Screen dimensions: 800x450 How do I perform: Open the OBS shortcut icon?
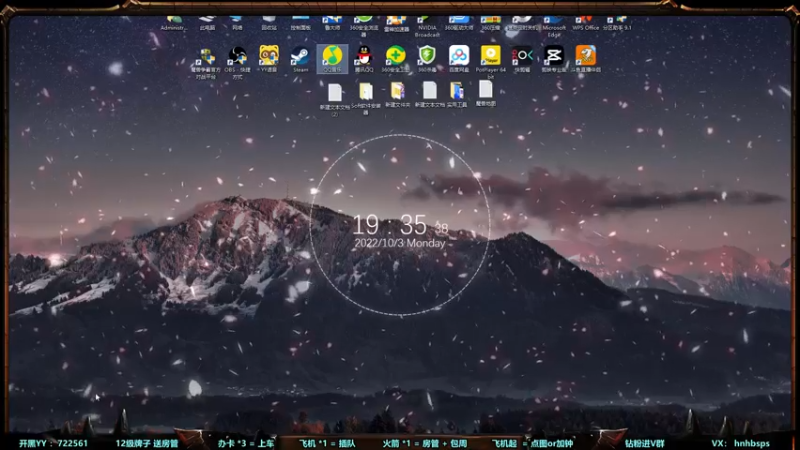click(x=237, y=62)
